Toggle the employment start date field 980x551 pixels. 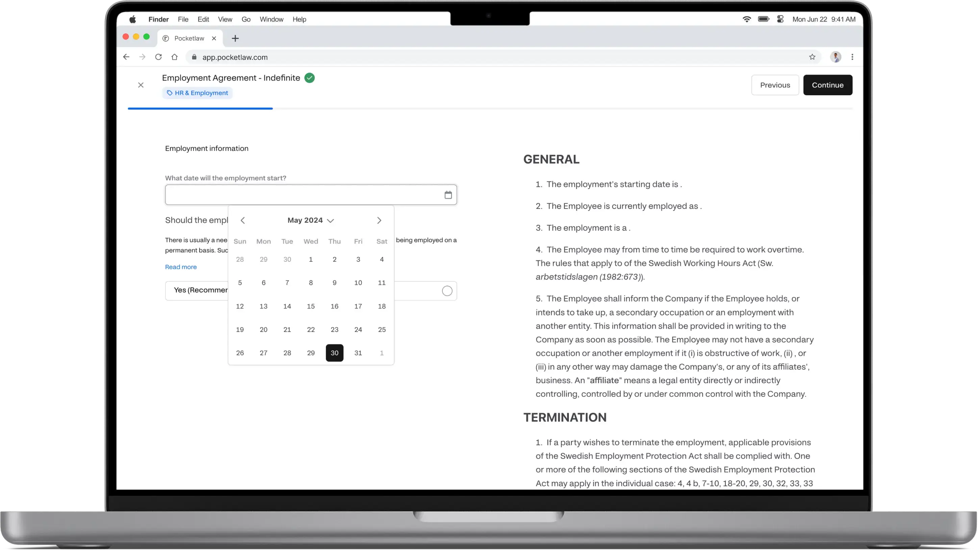coord(448,194)
